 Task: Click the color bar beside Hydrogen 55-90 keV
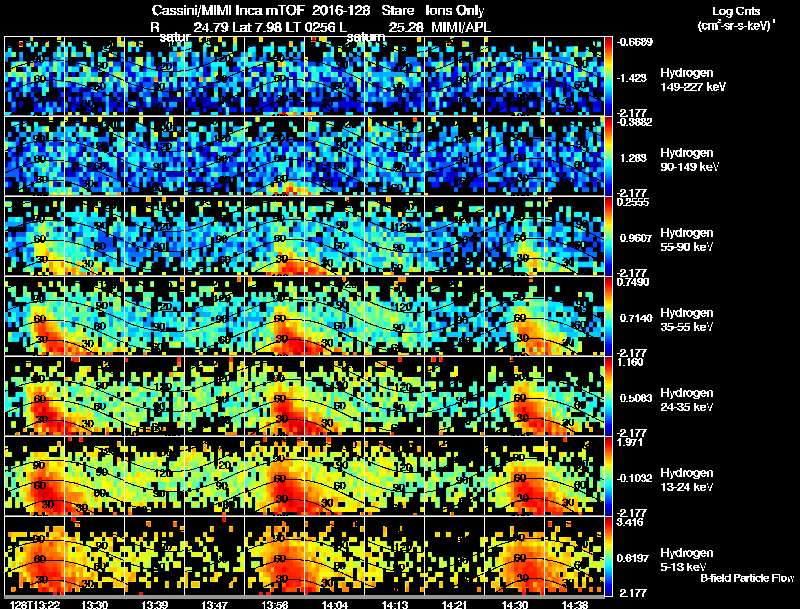608,236
